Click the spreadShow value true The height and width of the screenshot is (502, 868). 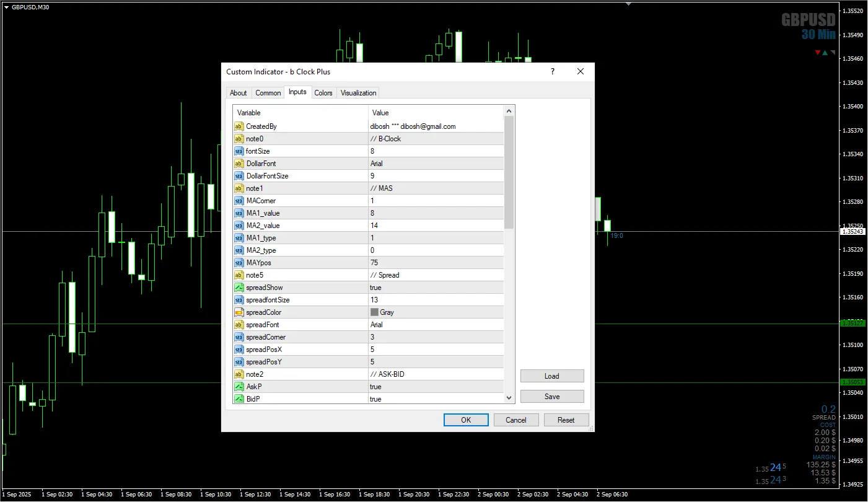[375, 288]
